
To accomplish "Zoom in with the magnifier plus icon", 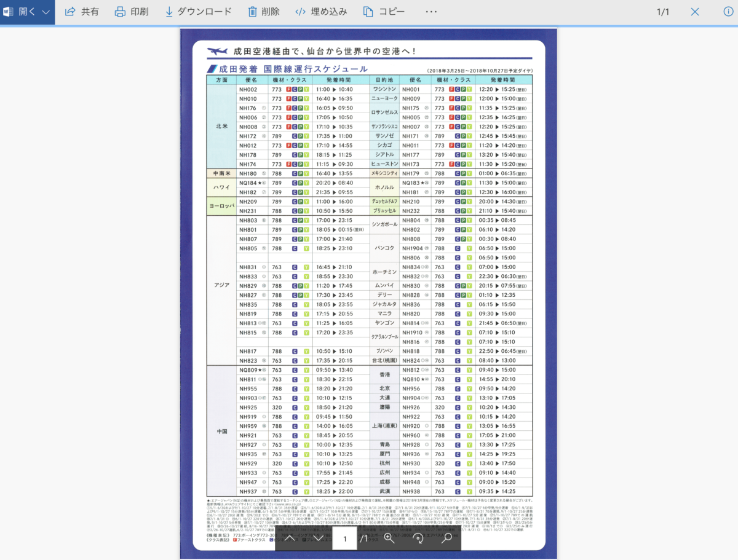I will tap(389, 538).
